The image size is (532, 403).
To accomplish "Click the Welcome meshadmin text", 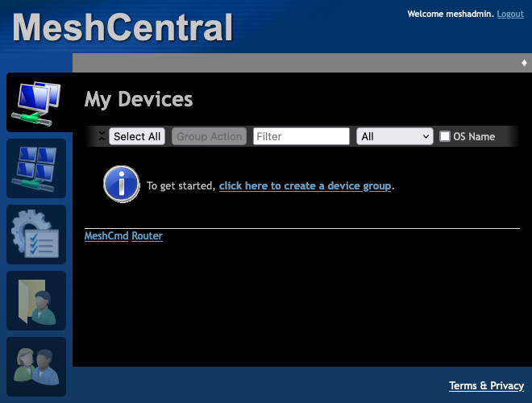I will point(451,14).
